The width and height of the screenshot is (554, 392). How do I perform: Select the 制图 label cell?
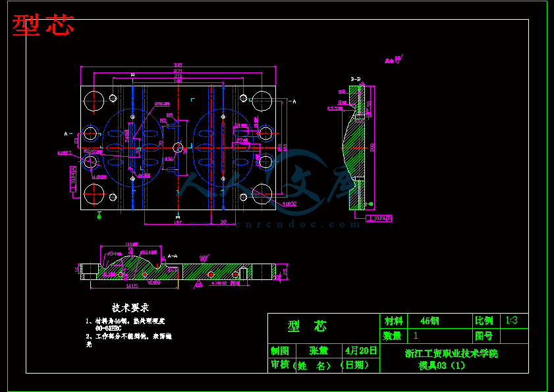pyautogui.click(x=280, y=350)
